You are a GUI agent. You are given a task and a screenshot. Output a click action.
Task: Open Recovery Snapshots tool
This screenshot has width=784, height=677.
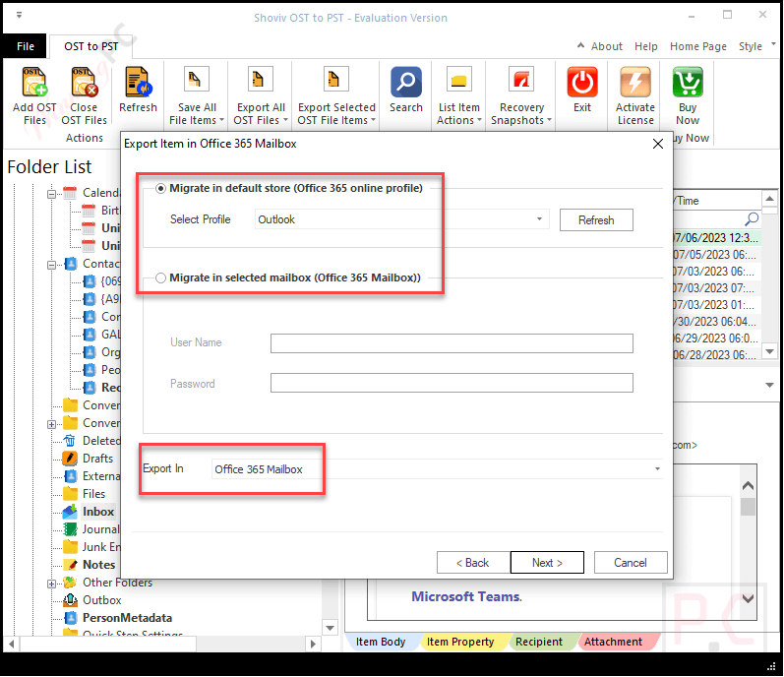[x=521, y=96]
